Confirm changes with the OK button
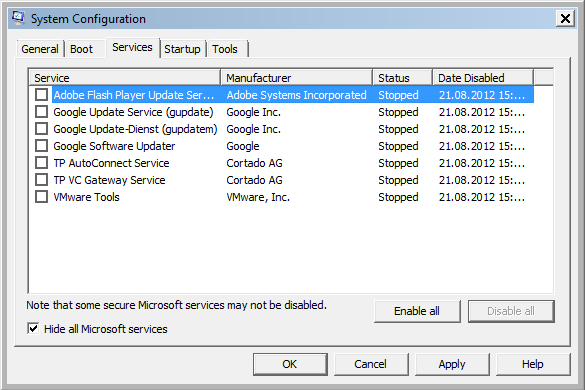The height and width of the screenshot is (390, 585). coord(290,364)
